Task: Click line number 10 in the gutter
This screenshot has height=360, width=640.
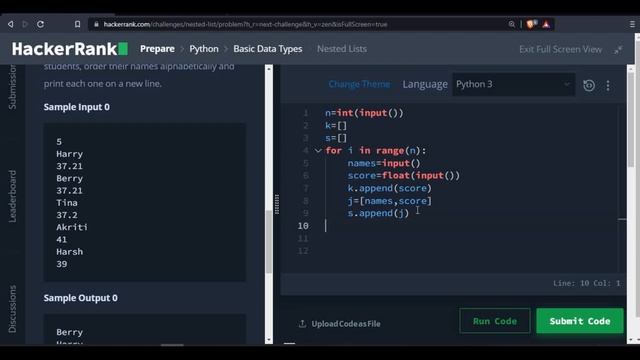Action: pyautogui.click(x=303, y=226)
